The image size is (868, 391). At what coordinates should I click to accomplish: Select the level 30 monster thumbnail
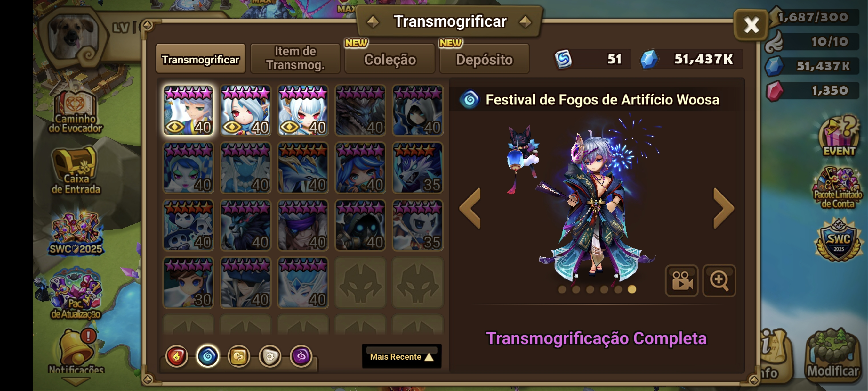tap(189, 283)
